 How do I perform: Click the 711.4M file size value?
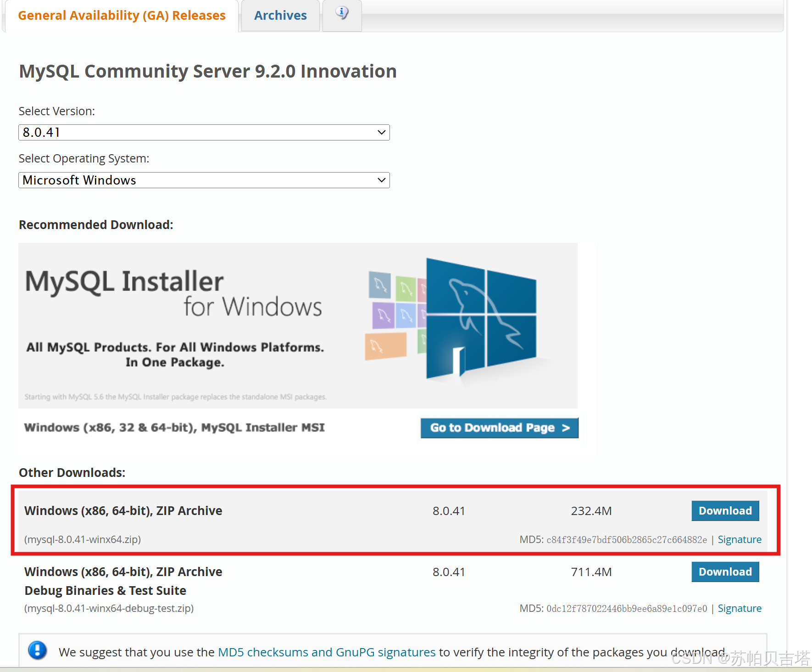click(x=591, y=572)
